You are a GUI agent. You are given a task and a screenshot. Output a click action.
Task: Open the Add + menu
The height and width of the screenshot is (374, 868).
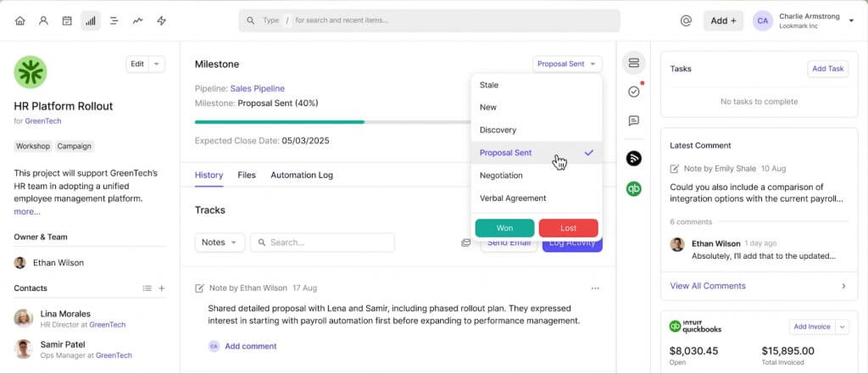[x=724, y=20]
